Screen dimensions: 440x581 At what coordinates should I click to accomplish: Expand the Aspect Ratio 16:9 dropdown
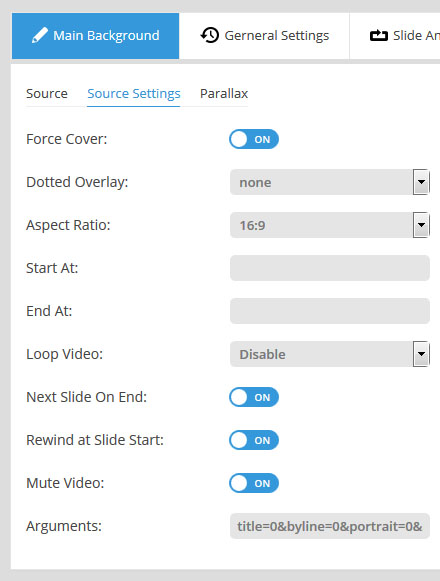(x=330, y=225)
